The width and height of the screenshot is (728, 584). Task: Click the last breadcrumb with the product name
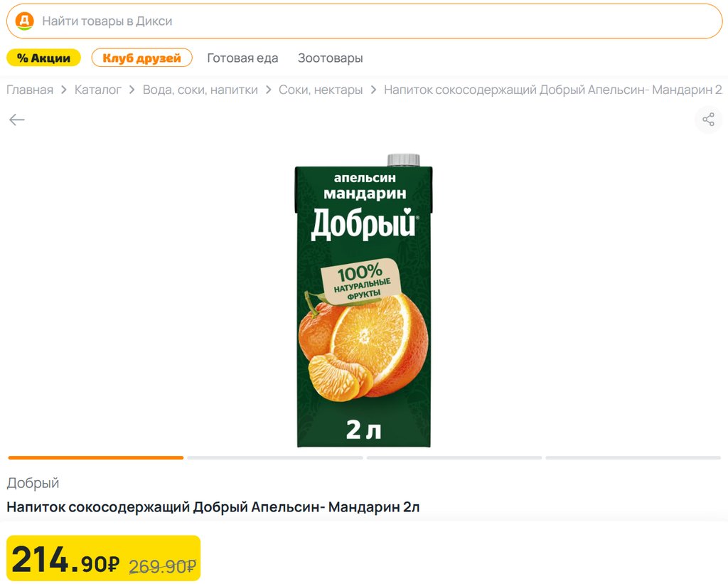pyautogui.click(x=552, y=90)
